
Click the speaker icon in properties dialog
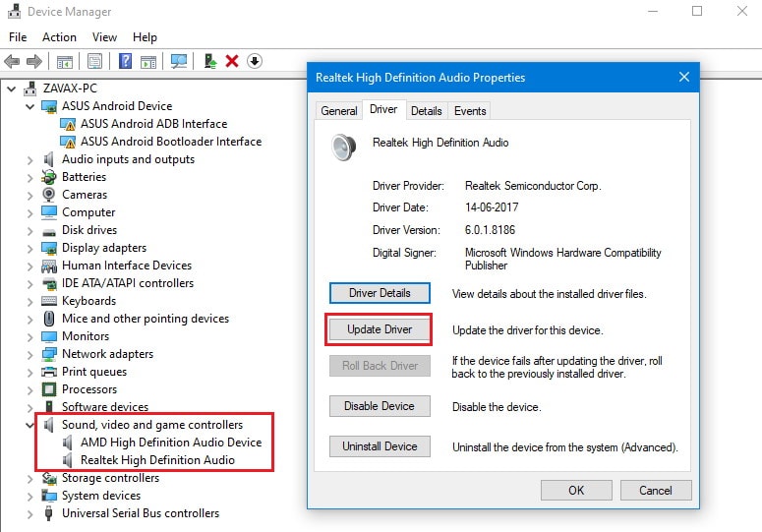coord(343,148)
